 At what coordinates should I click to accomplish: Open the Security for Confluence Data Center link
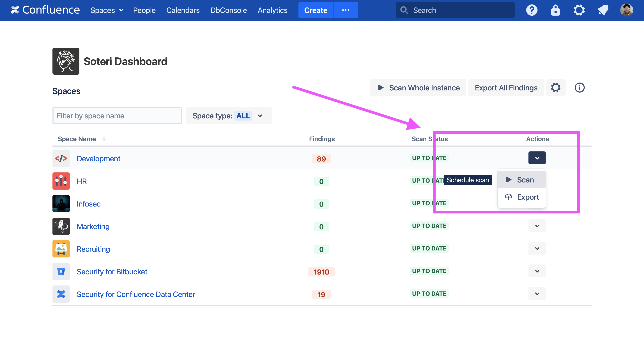click(x=136, y=294)
